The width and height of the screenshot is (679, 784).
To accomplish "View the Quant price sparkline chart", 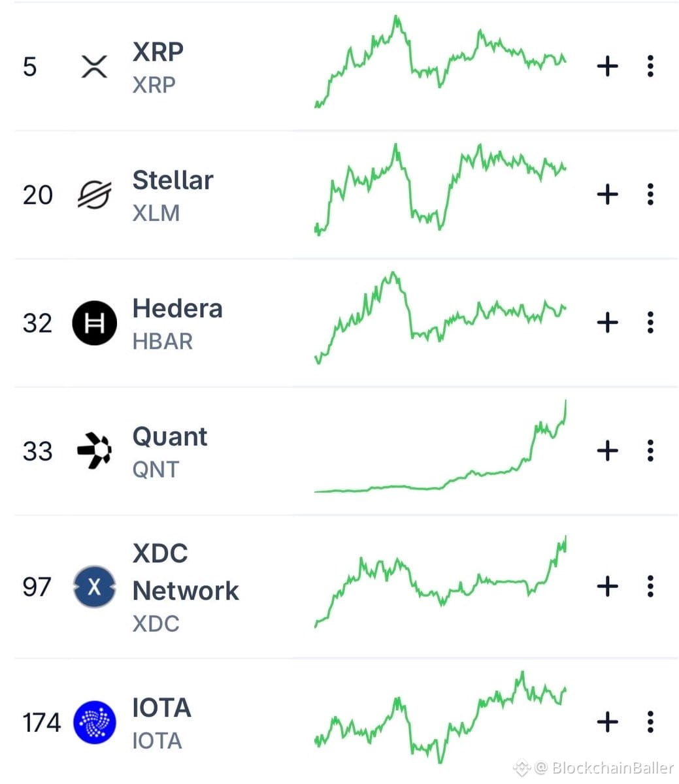I will click(x=440, y=446).
